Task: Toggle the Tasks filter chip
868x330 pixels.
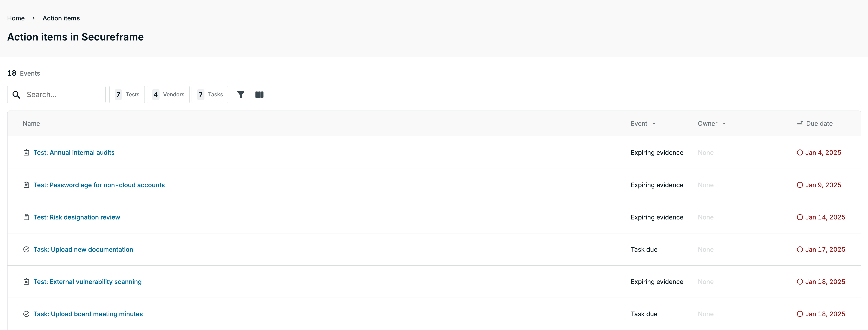Action: (210, 95)
